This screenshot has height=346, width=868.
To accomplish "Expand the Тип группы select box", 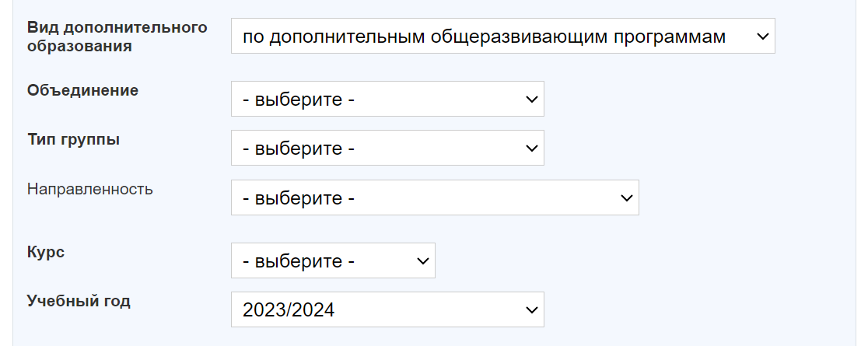I will click(387, 148).
